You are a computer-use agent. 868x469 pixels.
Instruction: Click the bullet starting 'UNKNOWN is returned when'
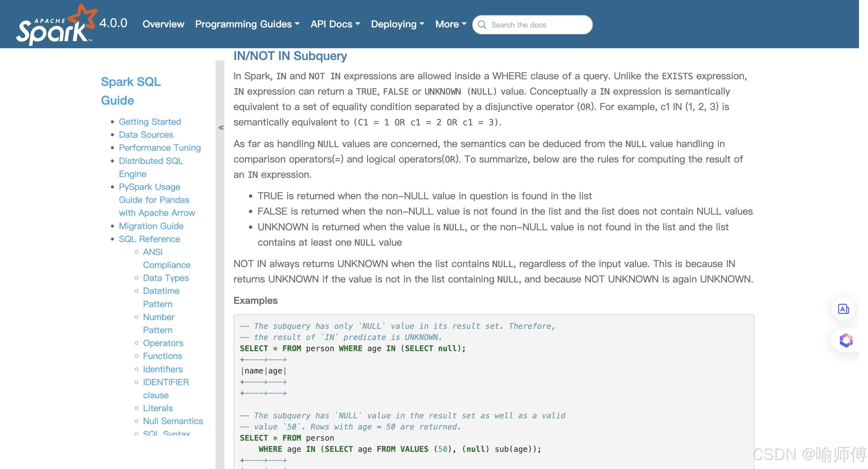(493, 235)
